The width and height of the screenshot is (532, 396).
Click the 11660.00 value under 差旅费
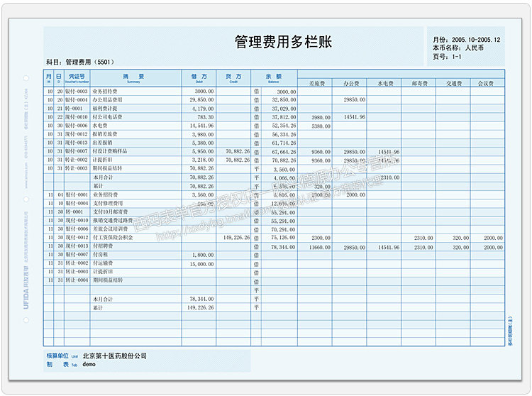(x=320, y=248)
